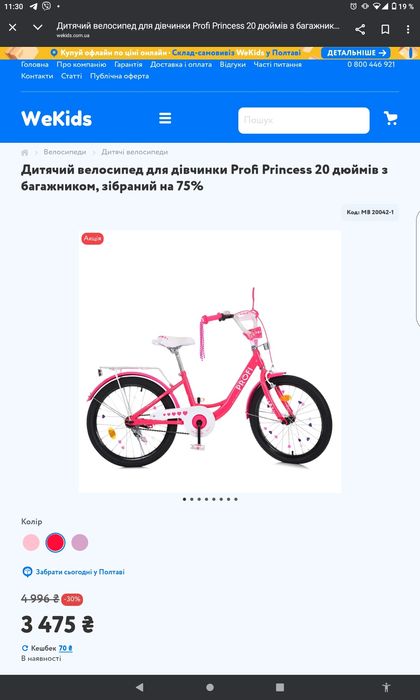The height and width of the screenshot is (700, 420).
Task: Tap the share icon in the top bar
Action: coord(360,29)
